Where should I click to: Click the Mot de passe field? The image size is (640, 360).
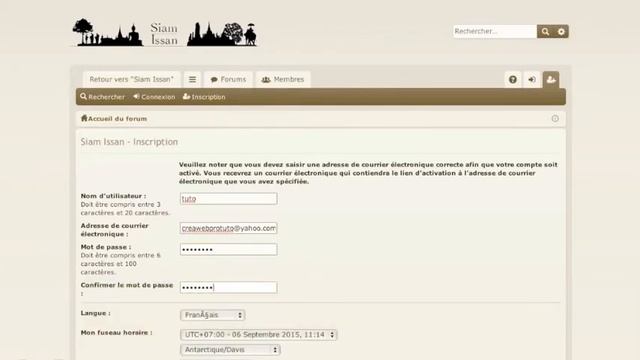click(229, 249)
